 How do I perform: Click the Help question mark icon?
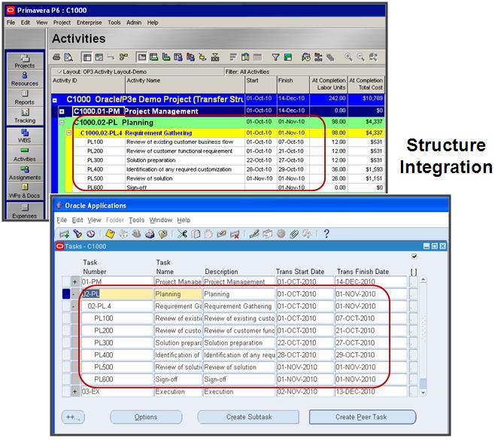[326, 233]
